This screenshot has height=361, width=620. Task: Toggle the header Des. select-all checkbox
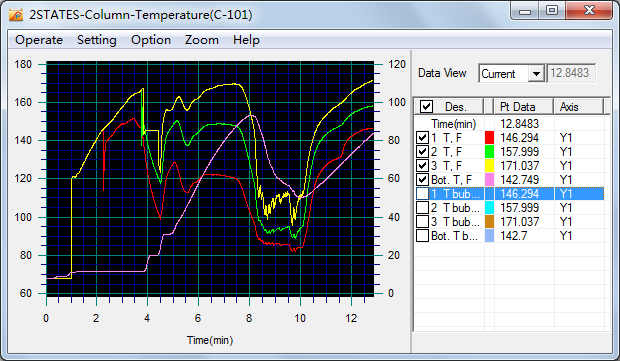426,106
